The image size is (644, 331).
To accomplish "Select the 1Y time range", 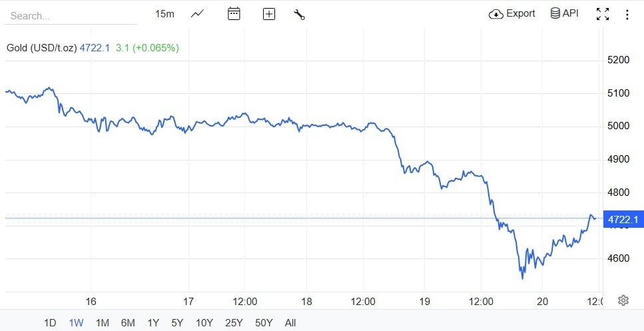I will [x=153, y=323].
